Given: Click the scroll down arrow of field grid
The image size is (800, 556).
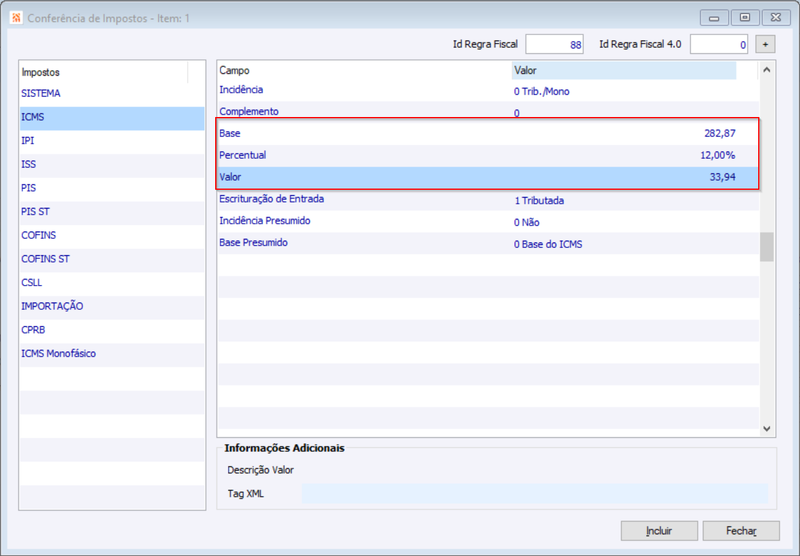Looking at the screenshot, I should click(767, 429).
